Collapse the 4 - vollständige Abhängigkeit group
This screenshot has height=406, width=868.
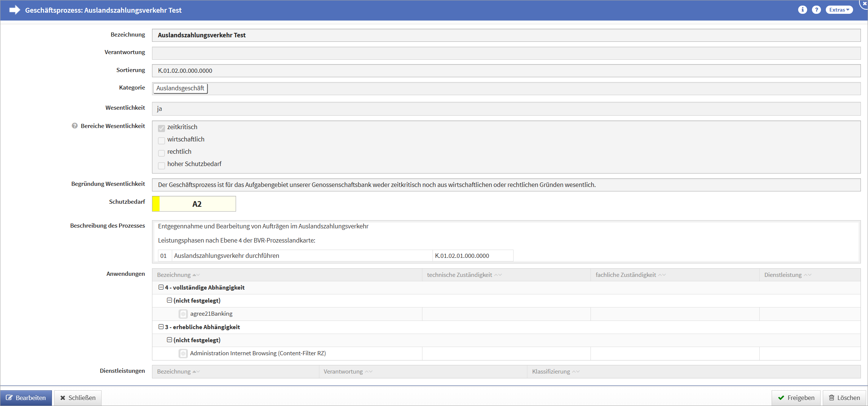coord(161,287)
